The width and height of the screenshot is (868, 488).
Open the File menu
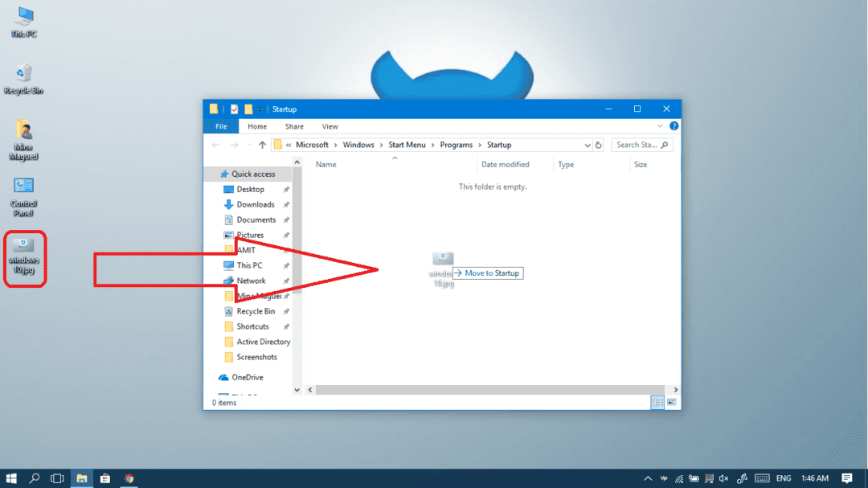tap(220, 126)
